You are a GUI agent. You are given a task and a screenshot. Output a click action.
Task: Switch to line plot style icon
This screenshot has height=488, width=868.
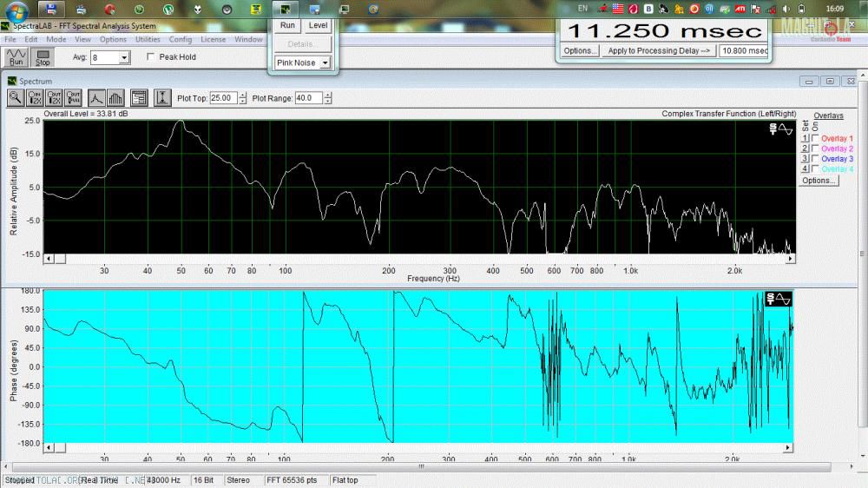[95, 98]
